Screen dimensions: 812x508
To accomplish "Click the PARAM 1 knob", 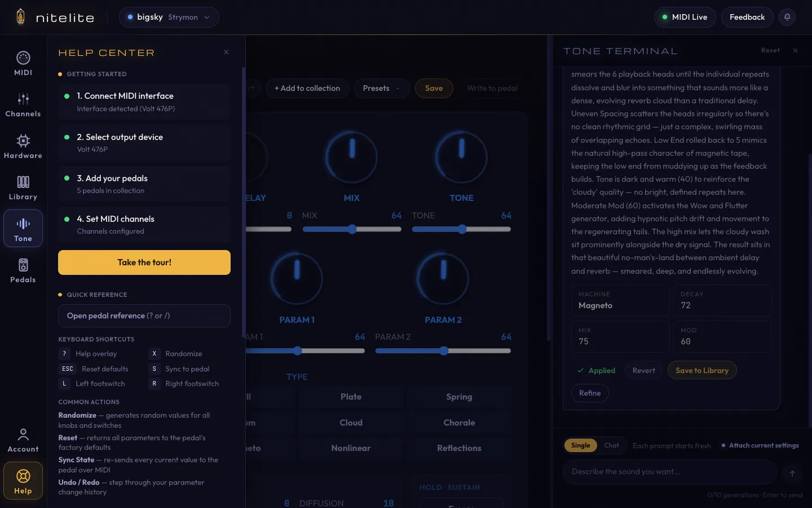I will click(297, 279).
